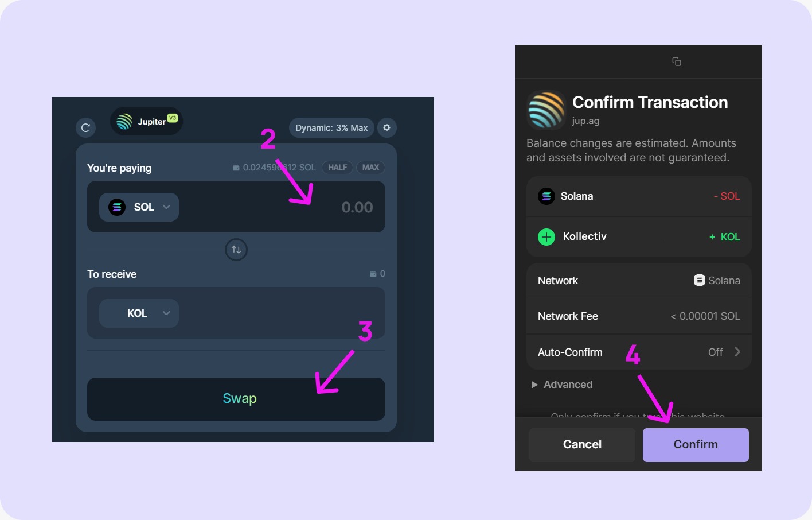Click the MAX balance button
Image resolution: width=812 pixels, height=520 pixels.
(370, 168)
